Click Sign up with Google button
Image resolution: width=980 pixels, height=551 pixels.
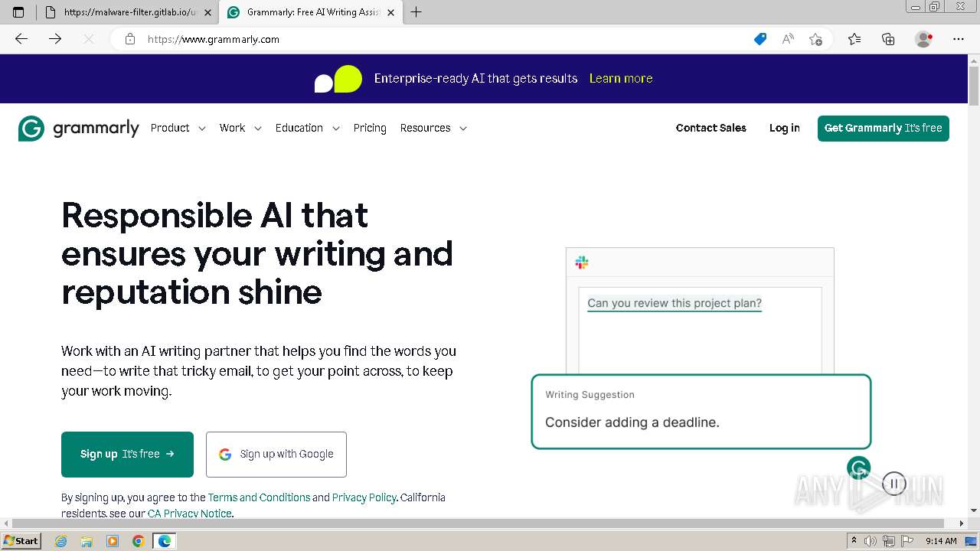point(276,454)
